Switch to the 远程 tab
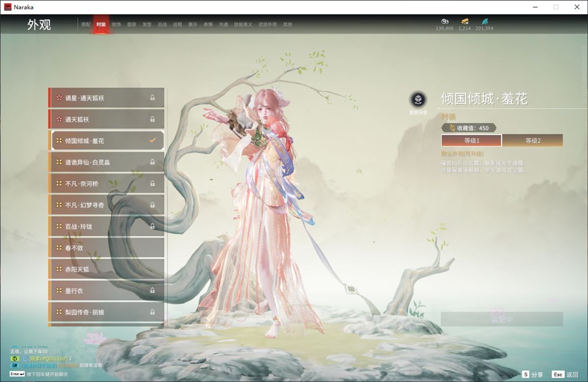The width and height of the screenshot is (588, 382). pyautogui.click(x=178, y=24)
